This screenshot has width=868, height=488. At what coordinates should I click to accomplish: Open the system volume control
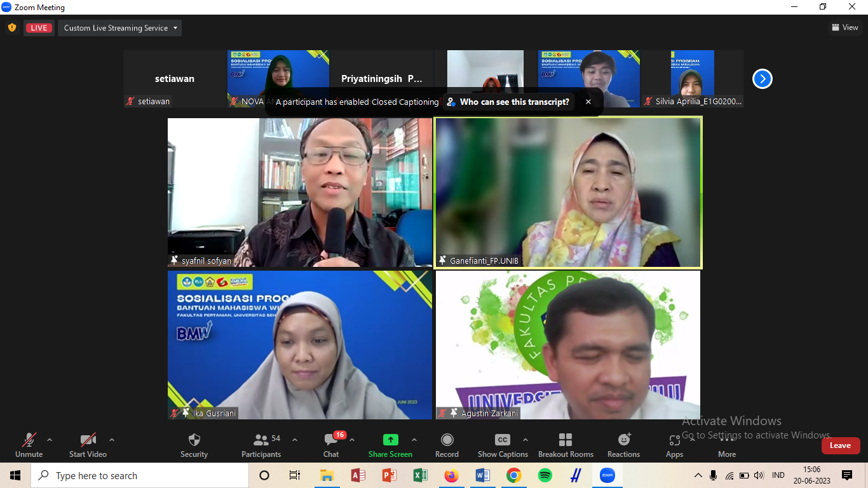tap(759, 475)
